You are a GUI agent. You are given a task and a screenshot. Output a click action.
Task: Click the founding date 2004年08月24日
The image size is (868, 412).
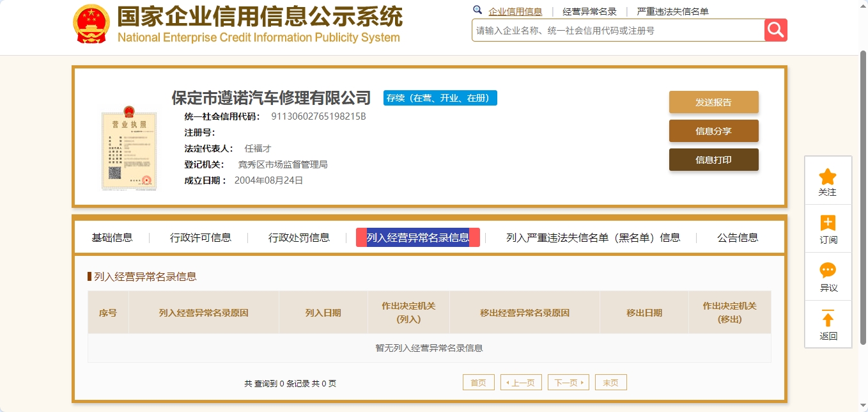(x=268, y=180)
